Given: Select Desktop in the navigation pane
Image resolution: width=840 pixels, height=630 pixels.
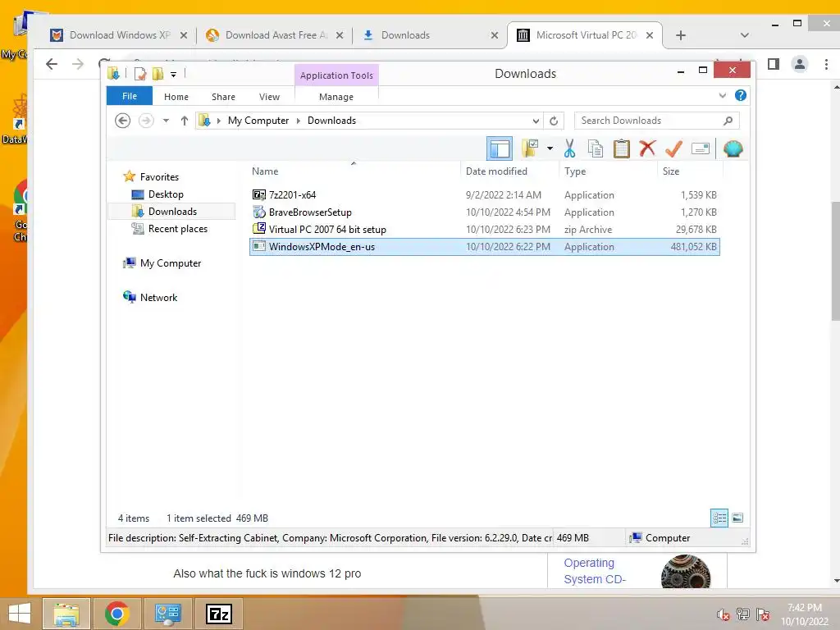Looking at the screenshot, I should coord(166,194).
